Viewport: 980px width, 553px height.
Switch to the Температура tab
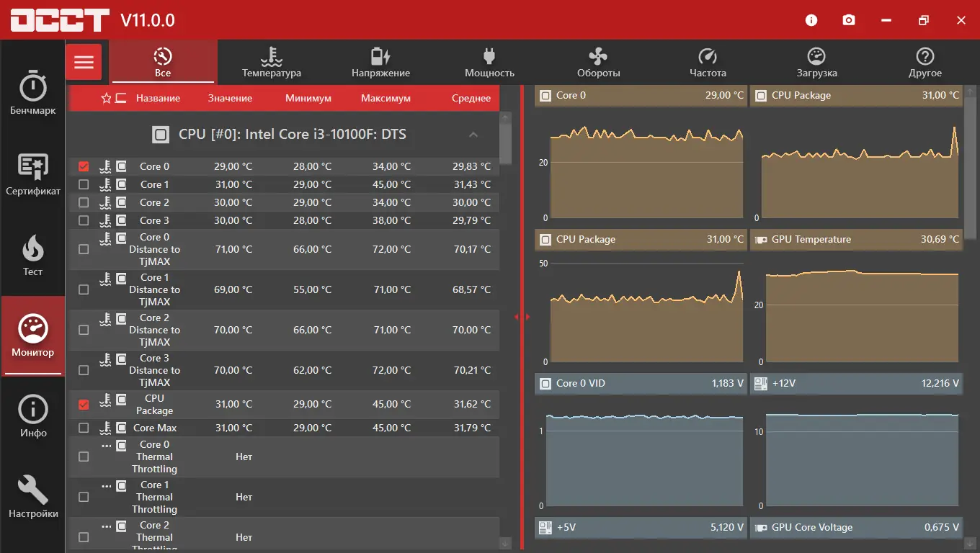click(x=272, y=62)
